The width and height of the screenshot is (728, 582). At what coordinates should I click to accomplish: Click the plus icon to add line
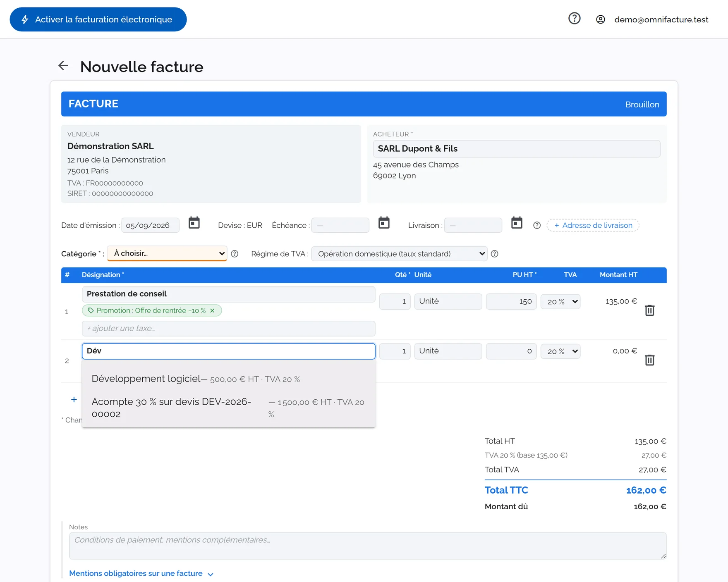click(74, 399)
